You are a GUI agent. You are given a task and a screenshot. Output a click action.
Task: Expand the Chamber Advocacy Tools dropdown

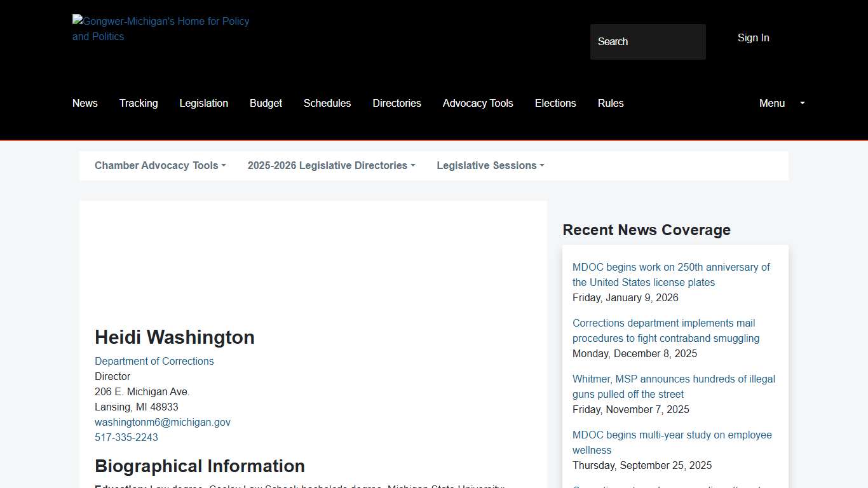pos(159,165)
